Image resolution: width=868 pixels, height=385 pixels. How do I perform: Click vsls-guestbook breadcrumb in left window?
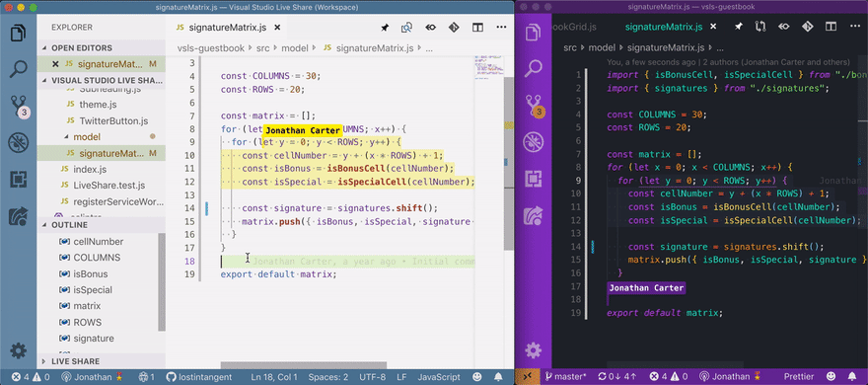[x=210, y=48]
